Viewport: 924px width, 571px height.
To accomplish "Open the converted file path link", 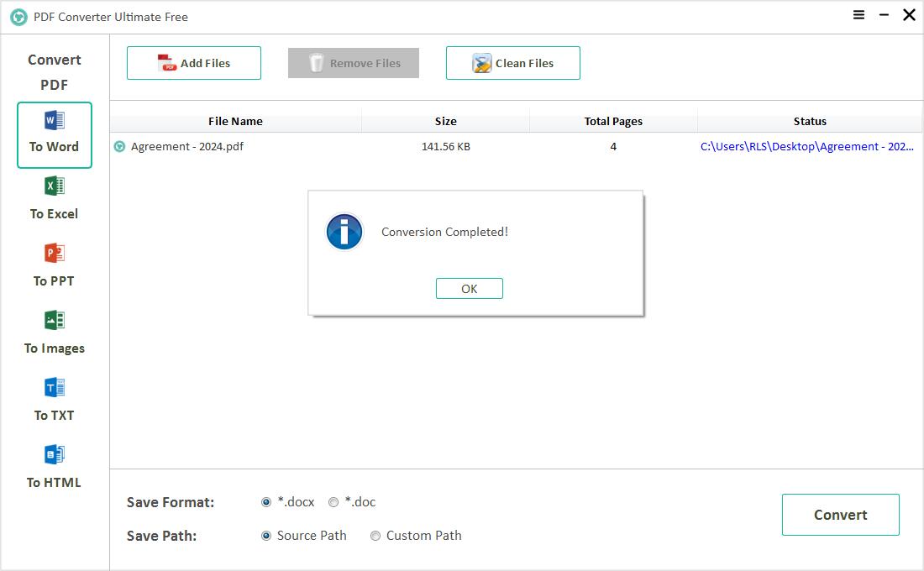I will [806, 146].
